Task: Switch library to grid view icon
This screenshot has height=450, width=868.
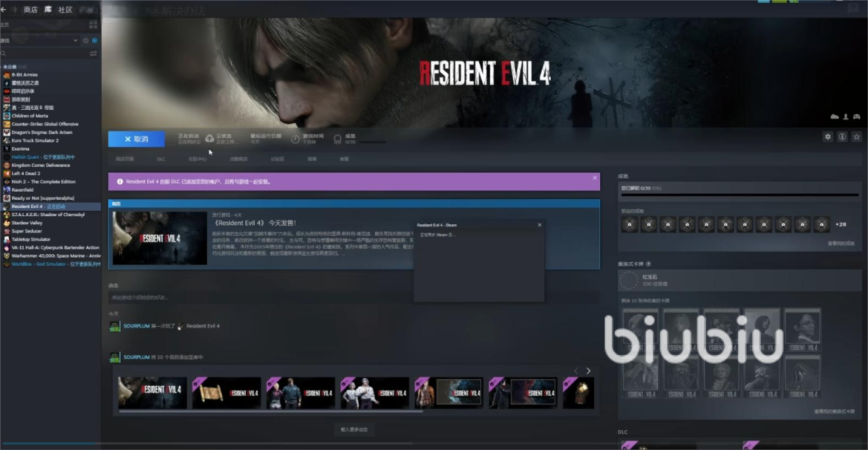Action: [x=94, y=24]
